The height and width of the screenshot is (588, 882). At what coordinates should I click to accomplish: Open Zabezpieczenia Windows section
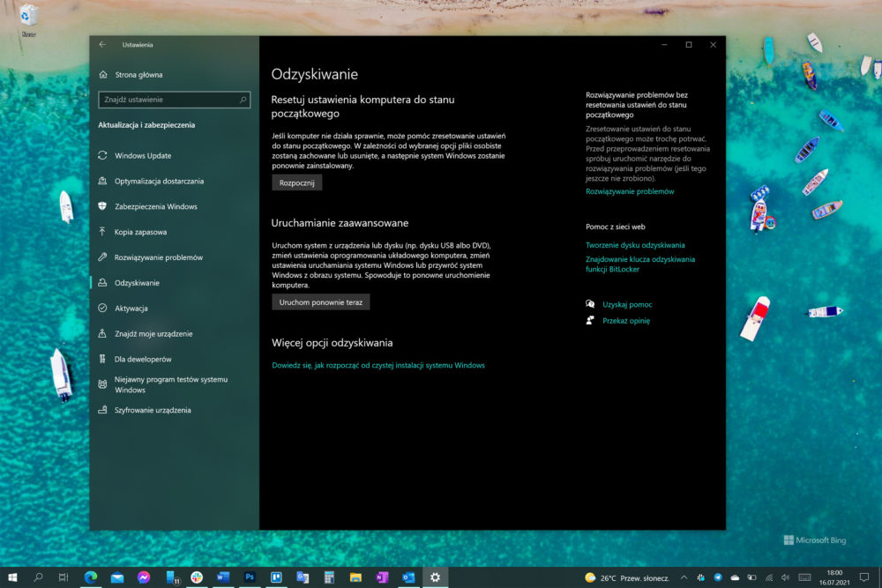click(156, 206)
